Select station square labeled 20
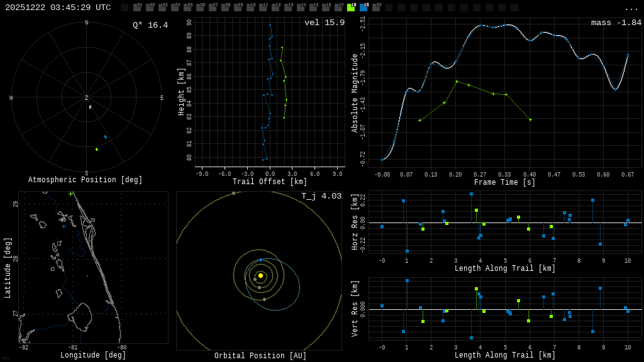This screenshot has height=362, width=644. click(376, 8)
